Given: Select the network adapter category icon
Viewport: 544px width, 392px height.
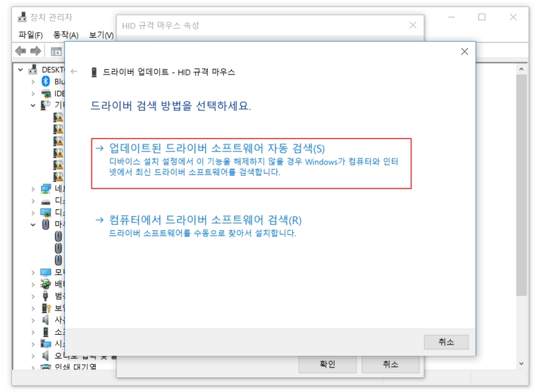Looking at the screenshot, I should [46, 189].
